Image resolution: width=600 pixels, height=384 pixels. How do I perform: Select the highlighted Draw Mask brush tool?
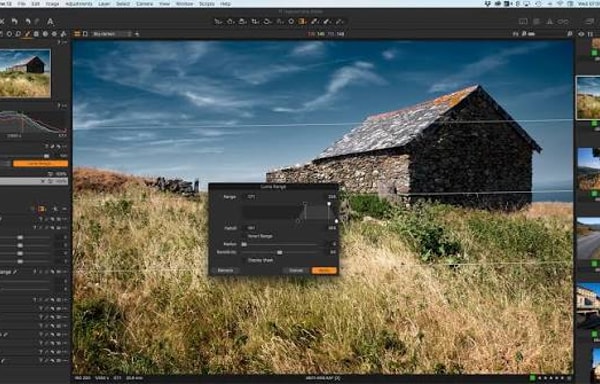tap(302, 21)
